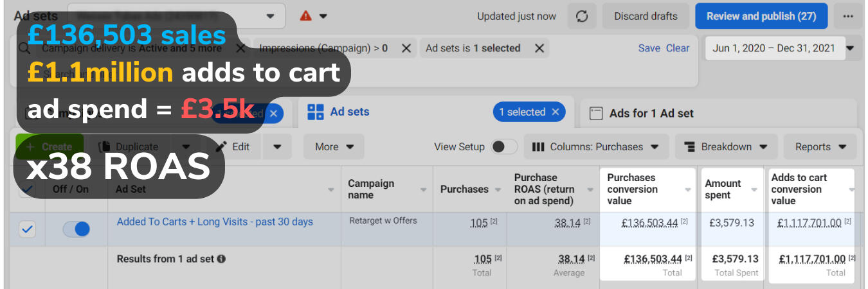Screen dimensions: 868x289
Task: Switch to the Ads for 1 Ad set tab
Action: 651,113
